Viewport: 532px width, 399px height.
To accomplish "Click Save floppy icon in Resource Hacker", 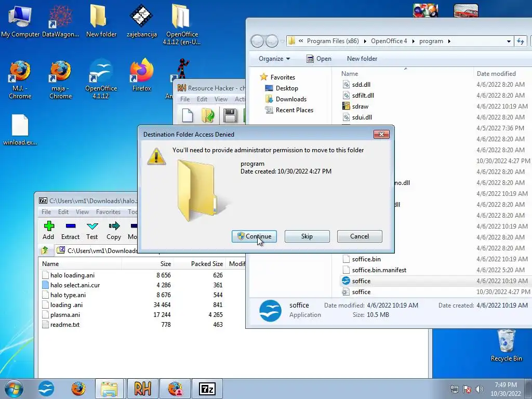I will point(230,115).
